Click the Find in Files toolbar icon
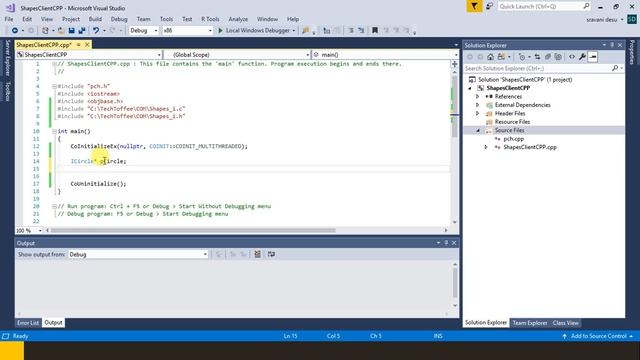Image resolution: width=640 pixels, height=360 pixels. (306, 31)
